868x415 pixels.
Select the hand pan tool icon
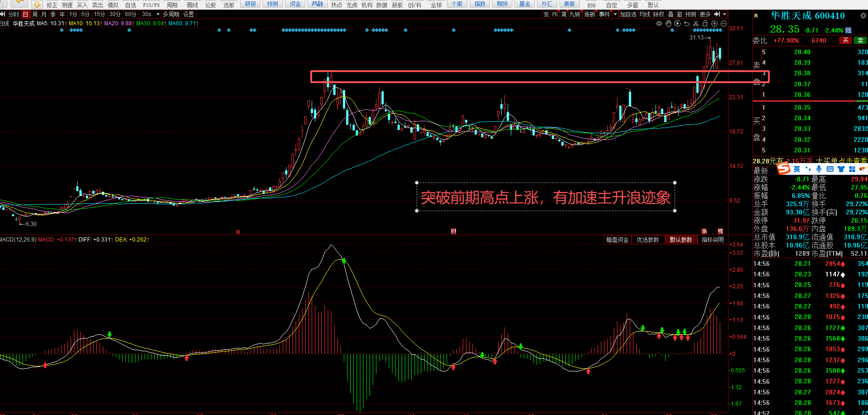668,23
